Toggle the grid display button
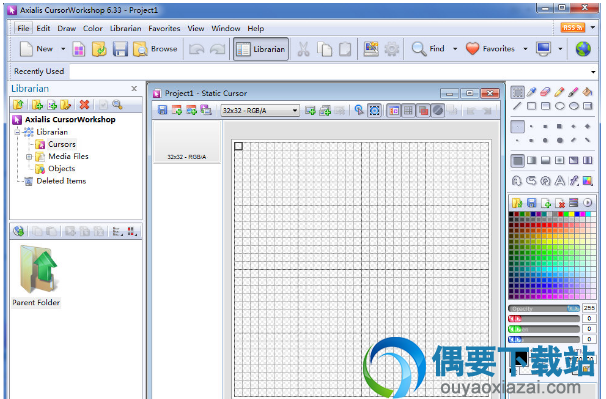 click(408, 111)
